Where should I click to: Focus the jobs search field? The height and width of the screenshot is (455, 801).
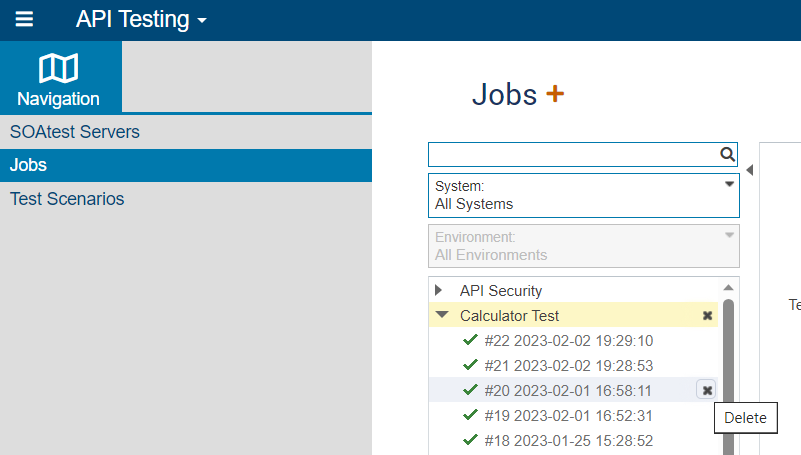574,154
